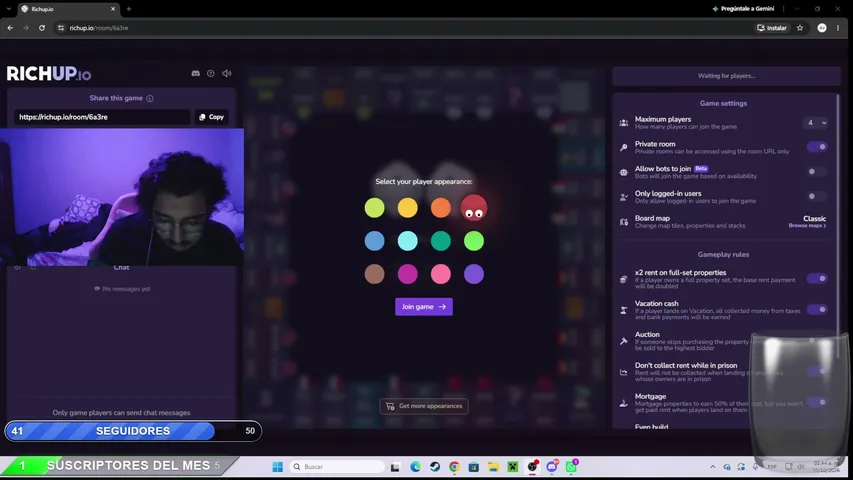This screenshot has height=480, width=853.
Task: Open File Explorer from taskbar
Action: (493, 467)
